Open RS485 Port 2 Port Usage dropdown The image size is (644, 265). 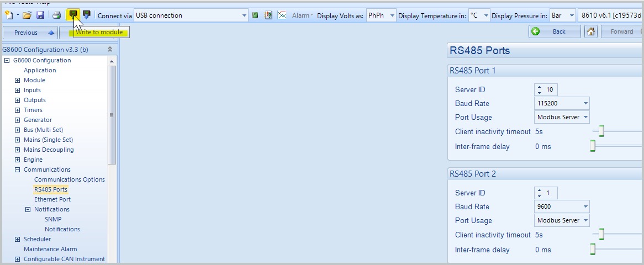(585, 220)
